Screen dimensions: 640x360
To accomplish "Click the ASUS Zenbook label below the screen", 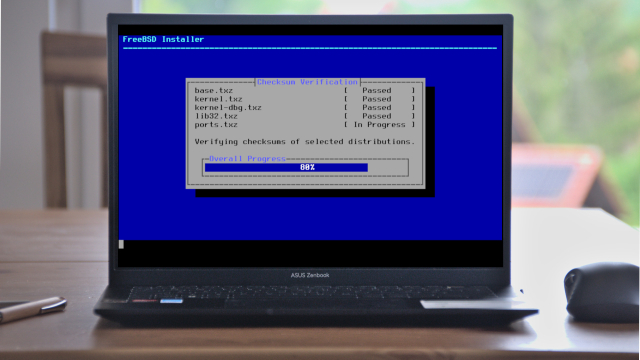I will tap(310, 275).
